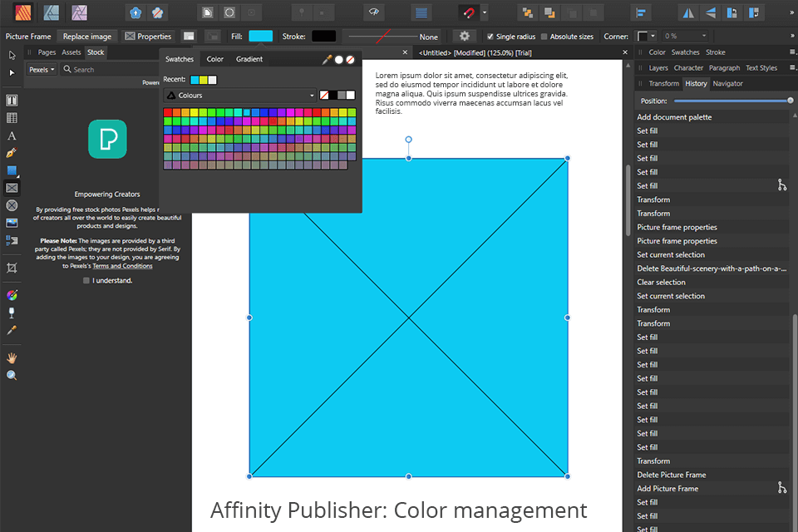Switch to the Photo persona icon
This screenshot has height=532, width=798.
[x=79, y=12]
